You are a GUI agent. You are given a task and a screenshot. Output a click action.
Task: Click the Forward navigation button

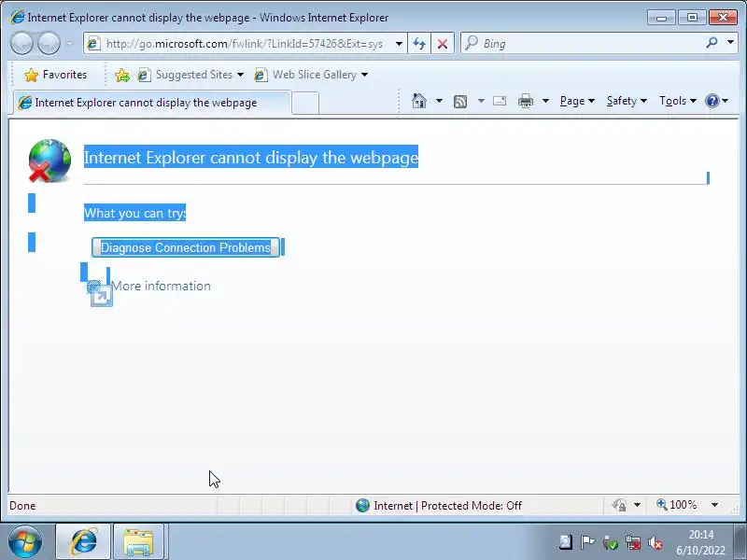pyautogui.click(x=49, y=44)
